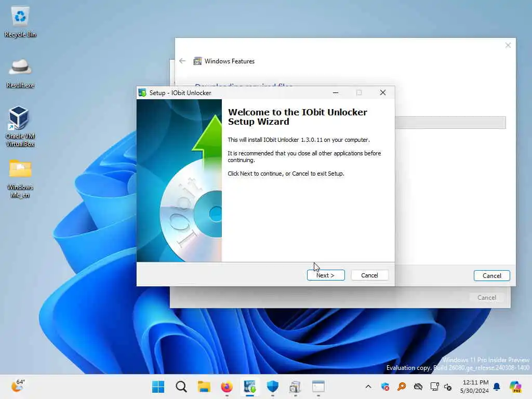
Task: Click Cancel in the Windows Features window
Action: (x=491, y=276)
